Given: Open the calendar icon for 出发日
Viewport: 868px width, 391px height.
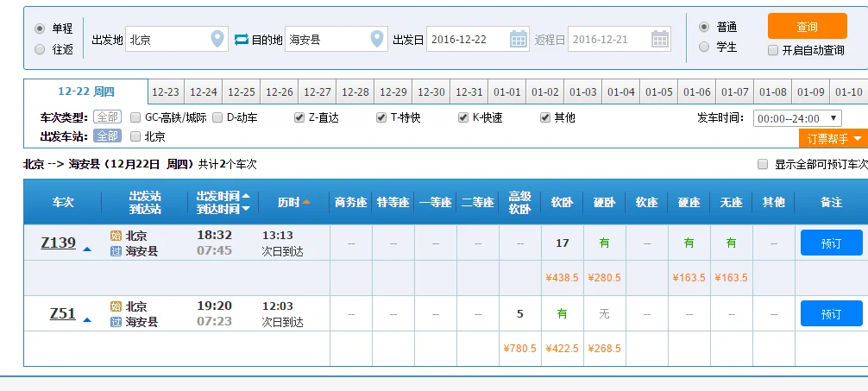Looking at the screenshot, I should pos(519,39).
